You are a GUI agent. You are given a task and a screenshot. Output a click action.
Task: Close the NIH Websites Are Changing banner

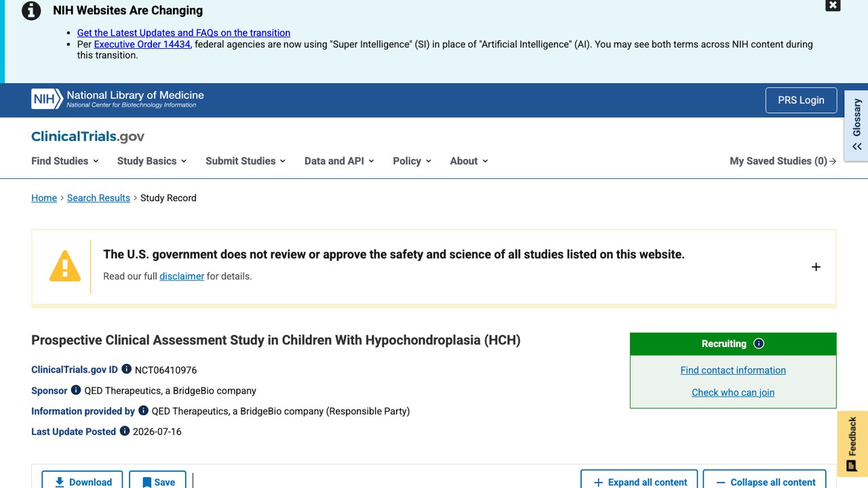833,5
